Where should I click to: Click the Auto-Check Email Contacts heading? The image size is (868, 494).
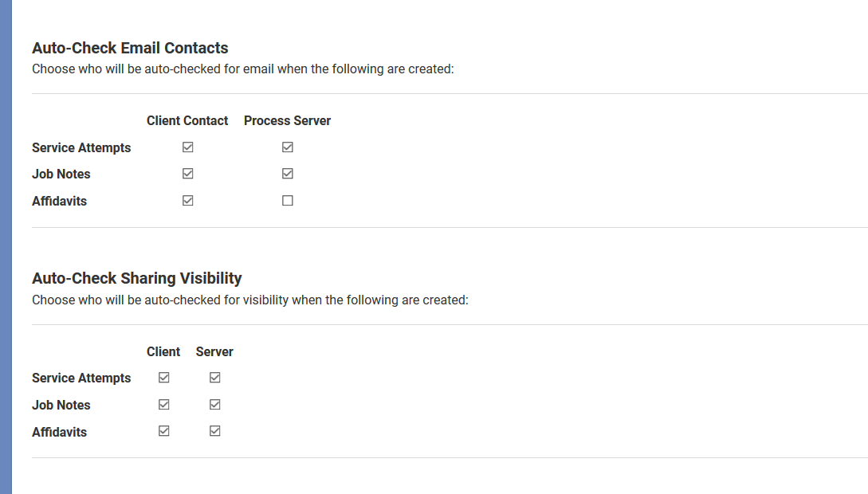pos(129,48)
